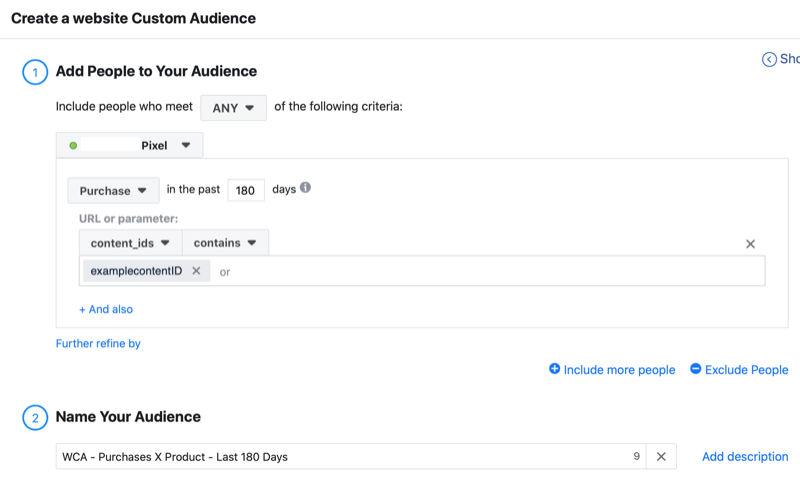The height and width of the screenshot is (492, 800).
Task: Open the ANY criteria dropdown
Action: (233, 107)
